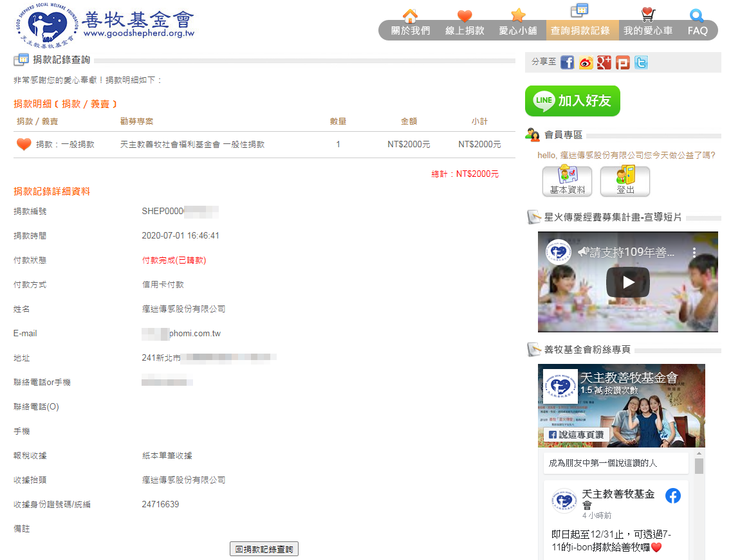Click the tax ID 24716639
This screenshot has height=560, width=731.
click(160, 504)
